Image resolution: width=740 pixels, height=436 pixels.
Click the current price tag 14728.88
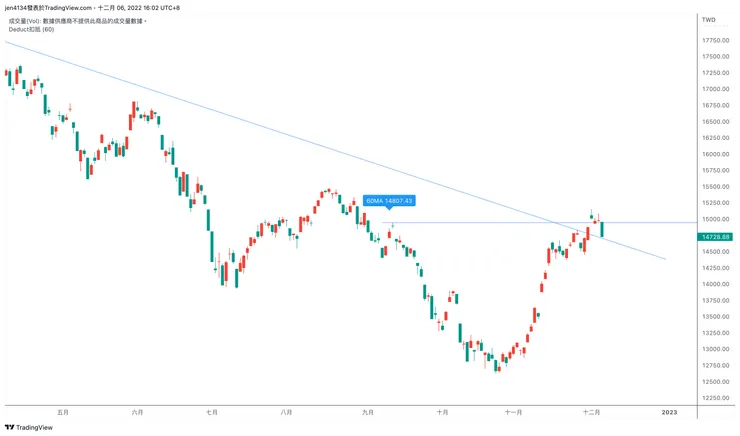716,236
